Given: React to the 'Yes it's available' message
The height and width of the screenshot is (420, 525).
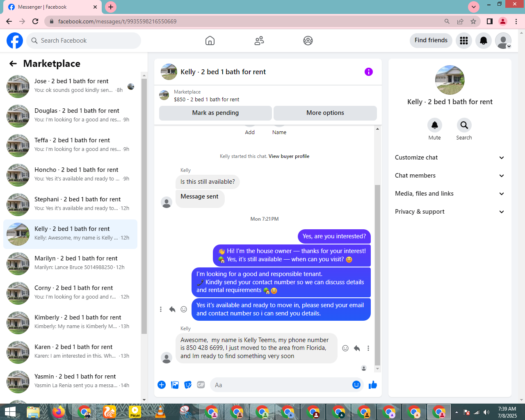Looking at the screenshot, I should tap(184, 309).
